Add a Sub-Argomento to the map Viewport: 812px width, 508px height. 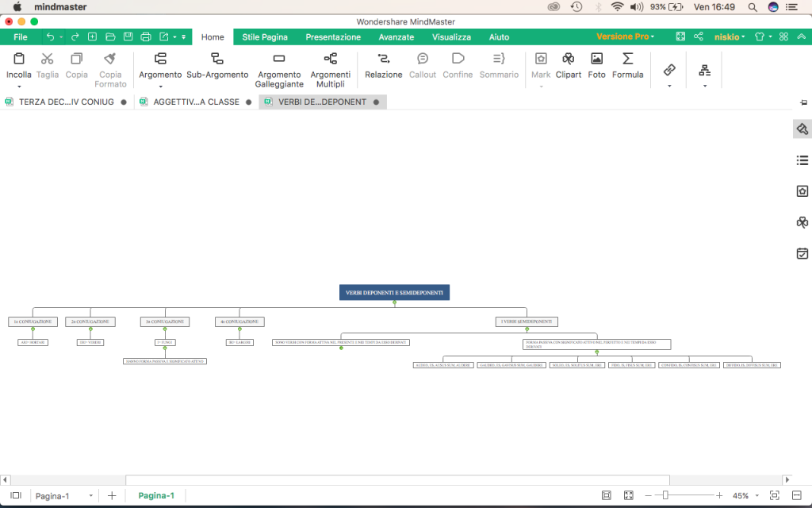click(x=217, y=65)
